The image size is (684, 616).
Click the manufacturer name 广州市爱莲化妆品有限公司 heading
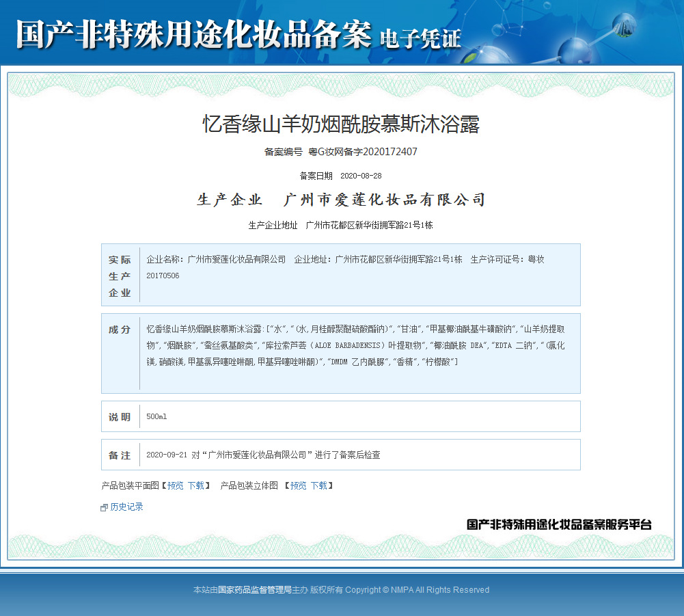384,200
